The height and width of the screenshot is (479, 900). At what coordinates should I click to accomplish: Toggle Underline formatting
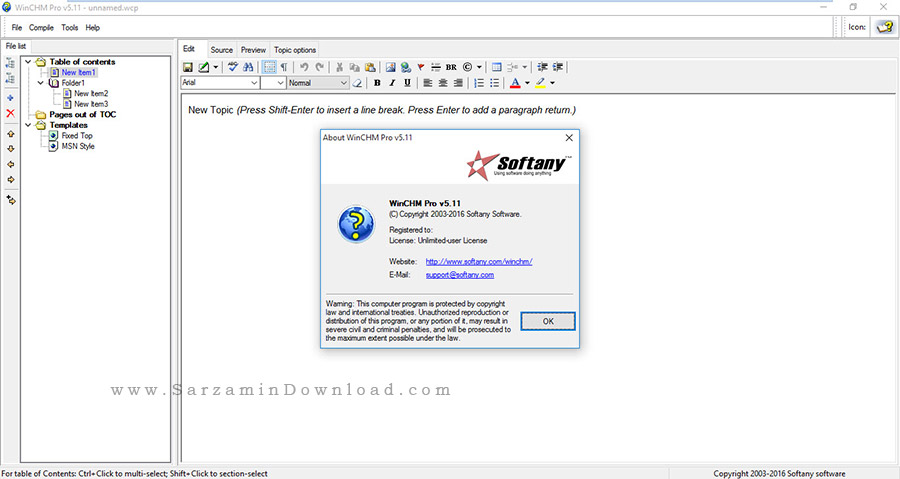click(408, 83)
